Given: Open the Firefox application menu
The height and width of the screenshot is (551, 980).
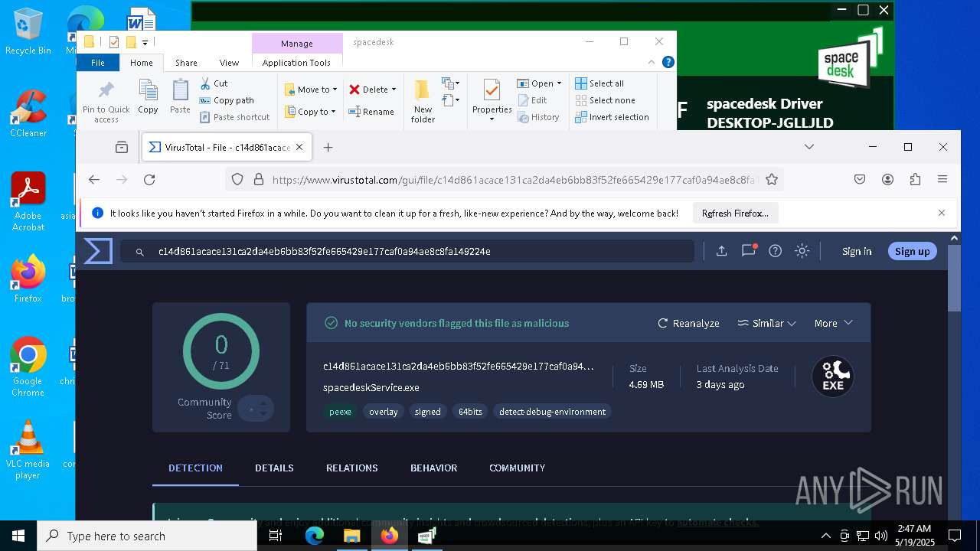Looking at the screenshot, I should (942, 179).
